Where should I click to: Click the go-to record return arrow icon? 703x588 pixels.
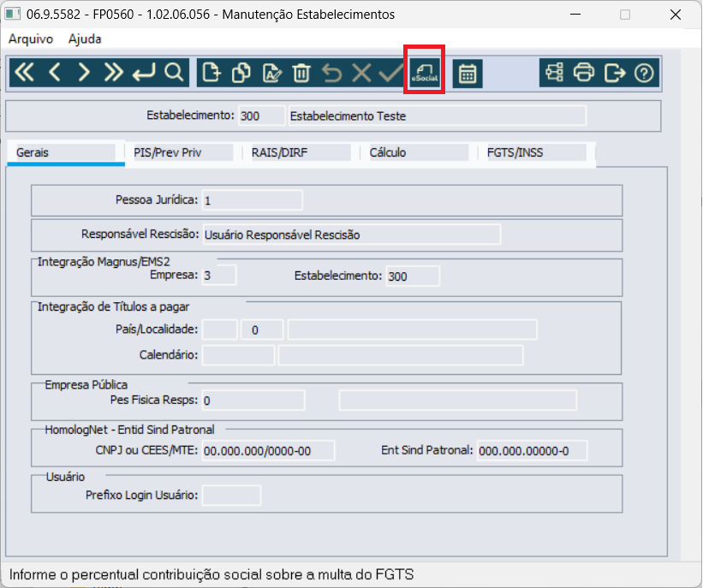pyautogui.click(x=144, y=72)
